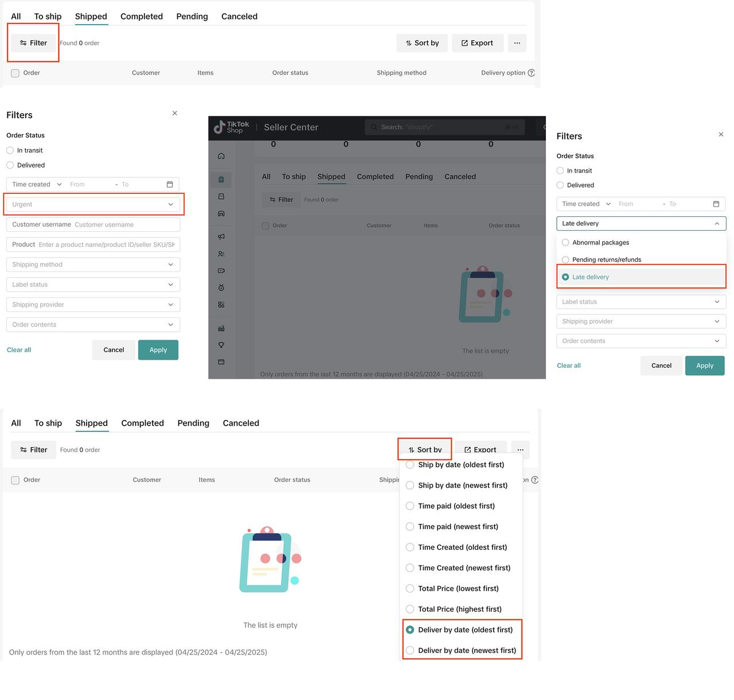The image size is (734, 700).
Task: Open the Home icon in Seller Center sidebar
Action: coord(221,156)
